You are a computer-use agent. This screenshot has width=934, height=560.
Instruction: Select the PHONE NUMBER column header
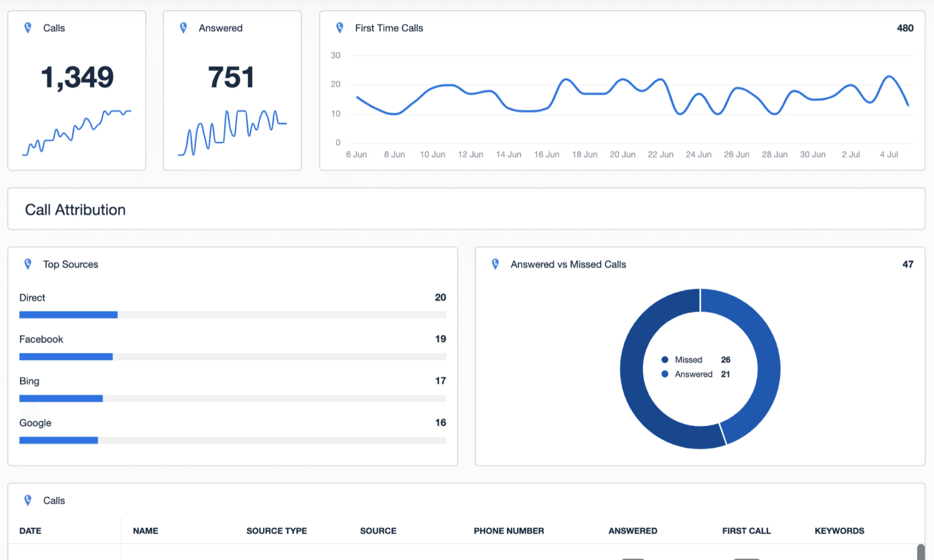(509, 531)
